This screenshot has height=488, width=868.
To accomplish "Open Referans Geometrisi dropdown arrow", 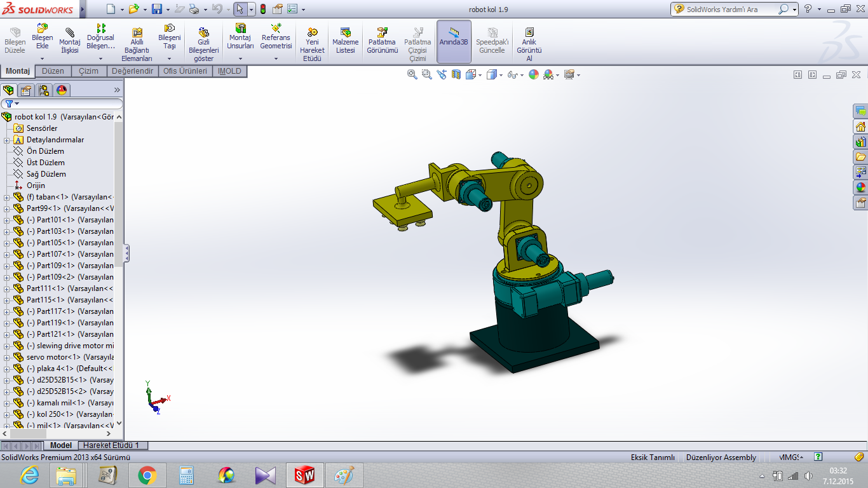I will (276, 58).
